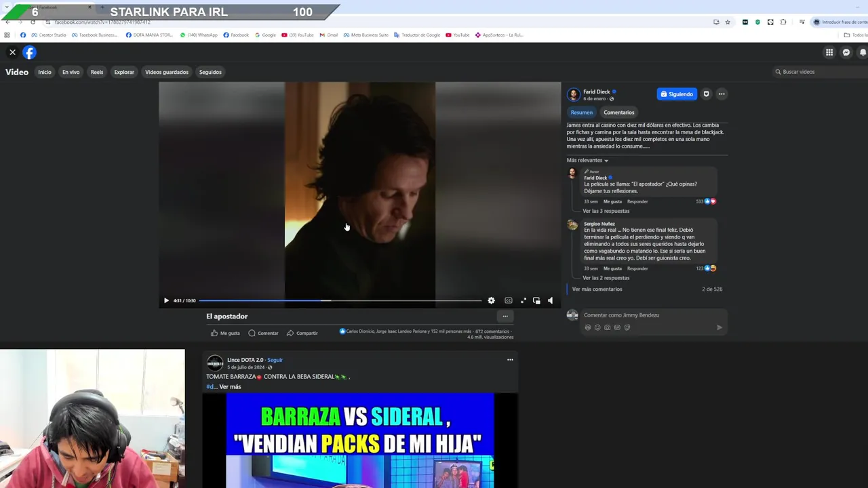Open emoji picker in comment box
868x488 pixels.
point(597,327)
